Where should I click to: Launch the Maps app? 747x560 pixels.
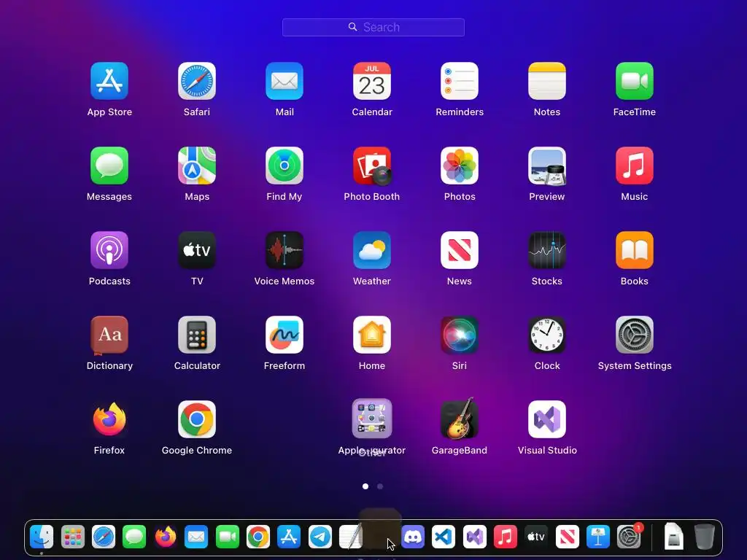click(197, 166)
